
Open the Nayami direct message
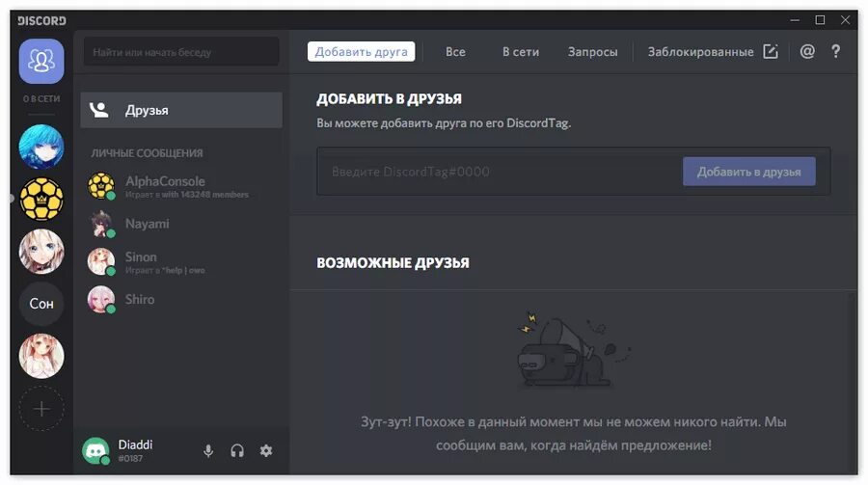[x=181, y=225]
